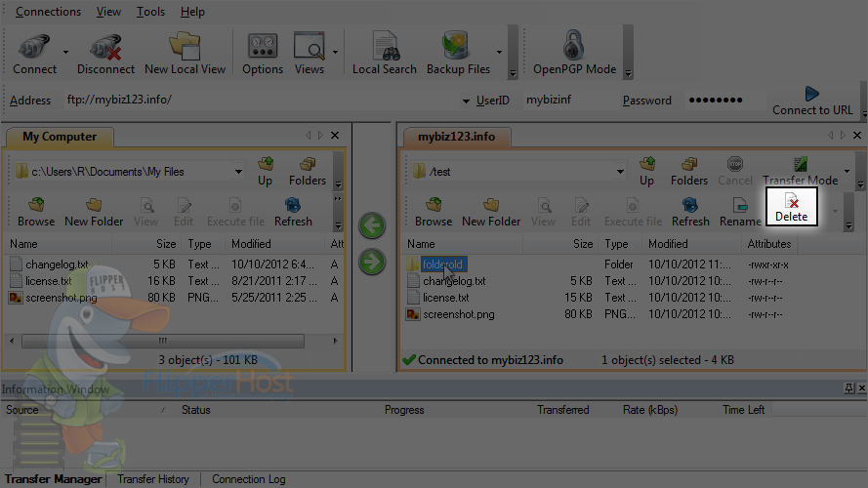Sort transfers by Status column

[x=195, y=410]
